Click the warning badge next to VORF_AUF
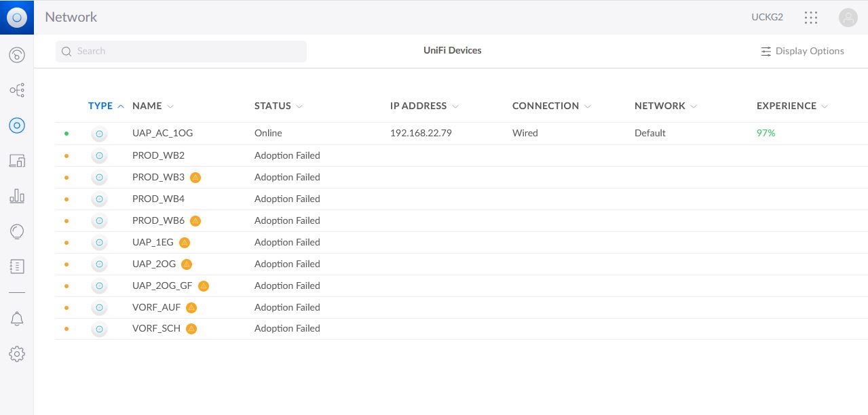 (191, 307)
